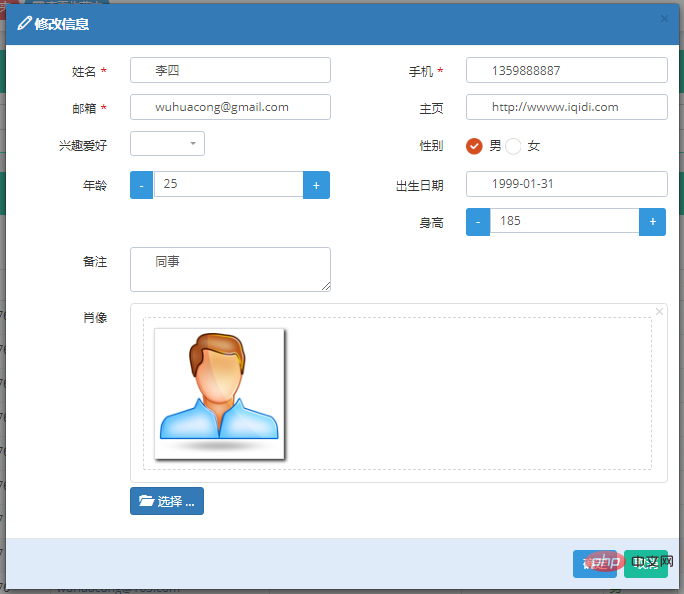Click the resize grip of the 备注 textarea
Screen dimensions: 684x594
coord(326,287)
